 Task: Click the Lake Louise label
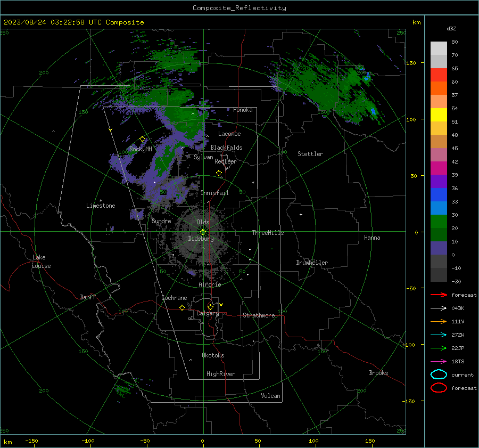[x=41, y=262]
